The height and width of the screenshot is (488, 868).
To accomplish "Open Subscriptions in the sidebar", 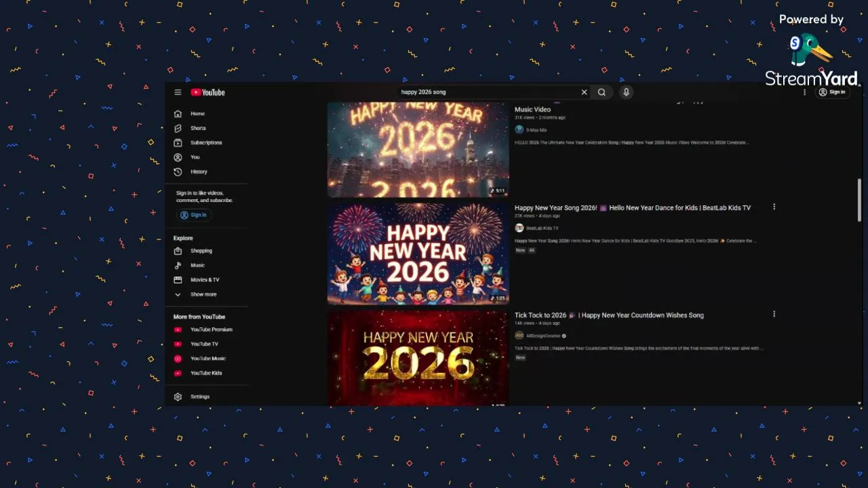I will (x=207, y=143).
